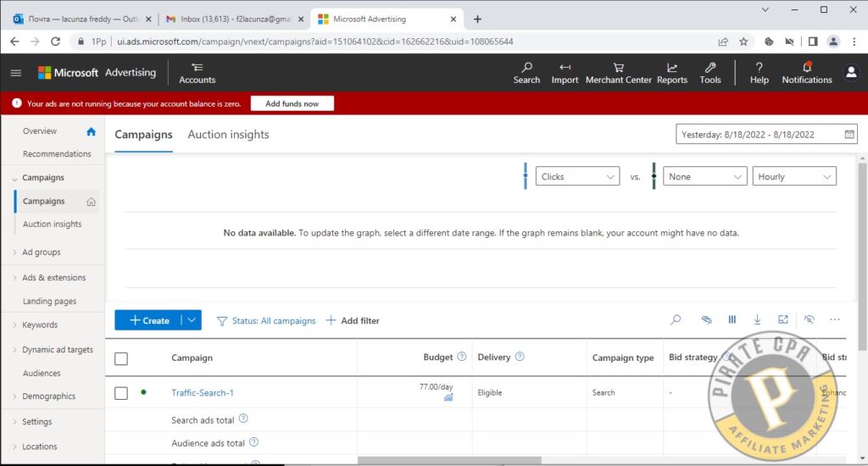Bookmark this page with the star icon
Screen dimensions: 868x466
click(x=743, y=42)
